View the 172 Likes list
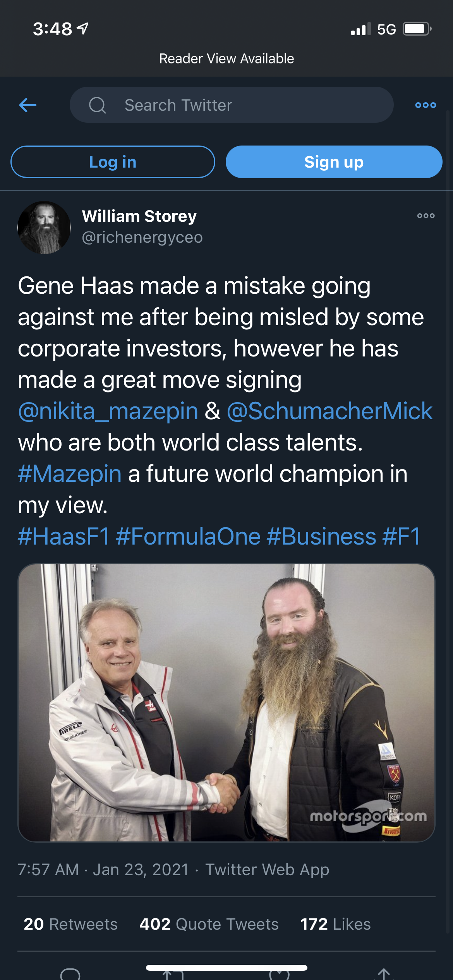This screenshot has height=980, width=453. pos(335,924)
